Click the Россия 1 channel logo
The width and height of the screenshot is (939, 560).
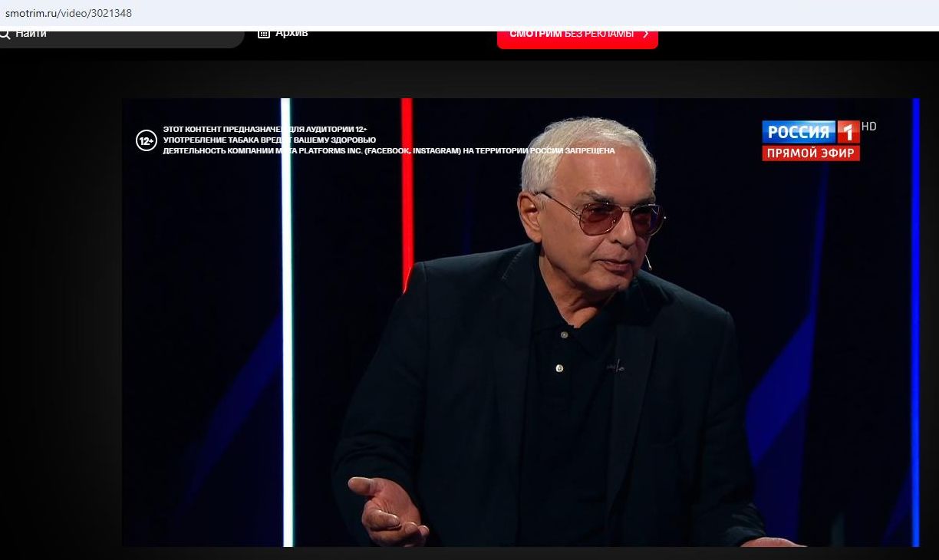click(x=810, y=132)
